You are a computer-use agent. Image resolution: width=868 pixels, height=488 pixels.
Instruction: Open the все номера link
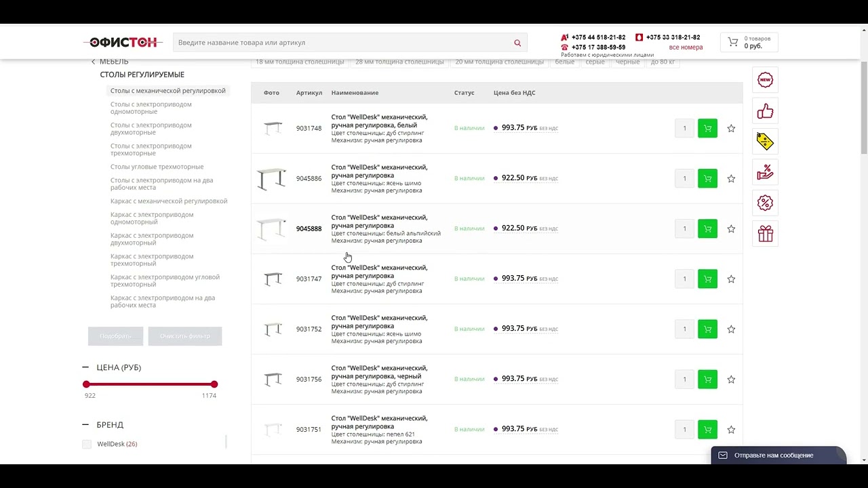click(686, 47)
